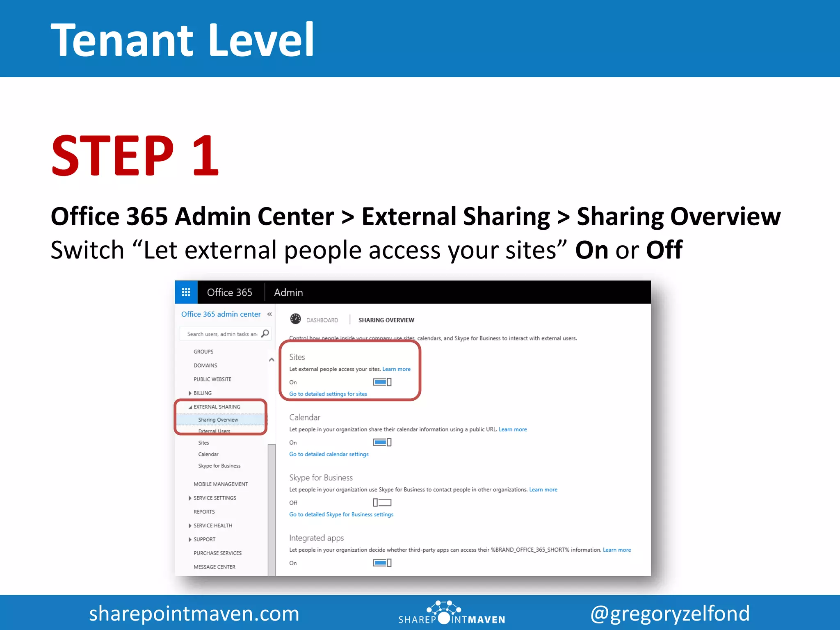
Task: Click Admin in the top bar
Action: [x=289, y=292]
